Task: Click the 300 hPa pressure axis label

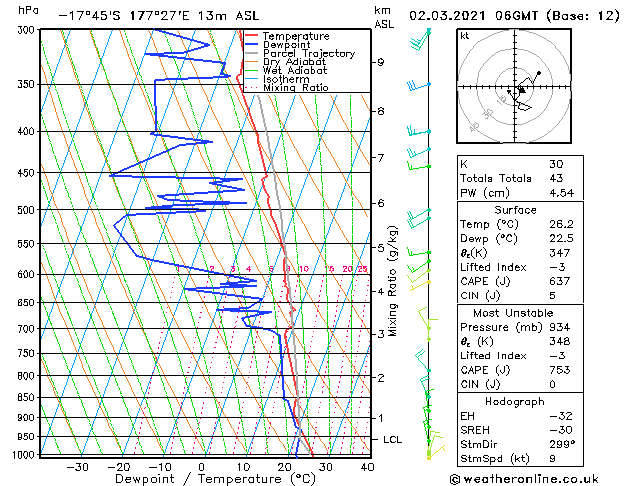Action: [28, 30]
